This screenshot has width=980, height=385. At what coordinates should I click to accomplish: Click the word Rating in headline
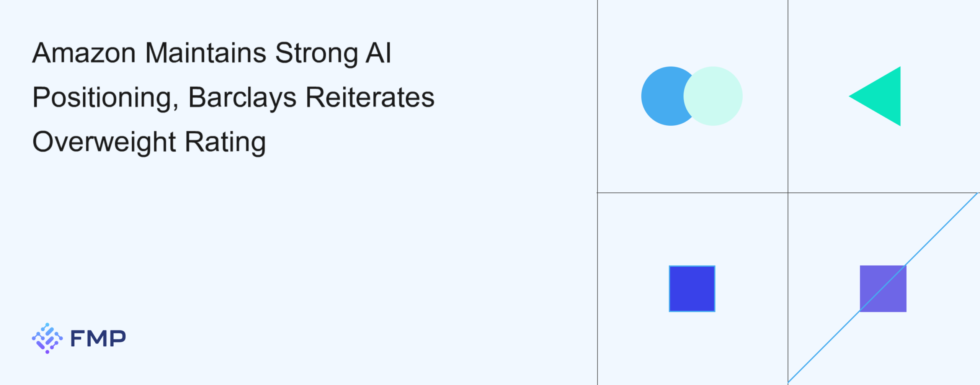[x=225, y=142]
